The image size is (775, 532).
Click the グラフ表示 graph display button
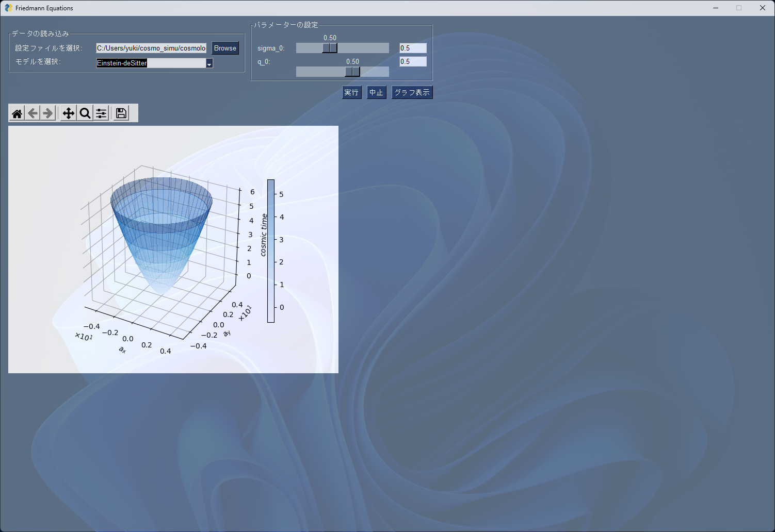point(412,92)
